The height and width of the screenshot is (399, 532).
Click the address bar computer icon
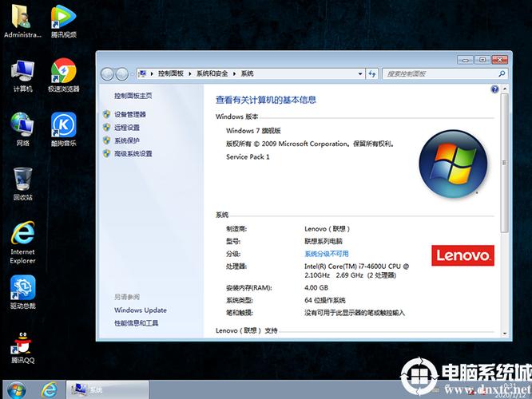click(x=143, y=73)
